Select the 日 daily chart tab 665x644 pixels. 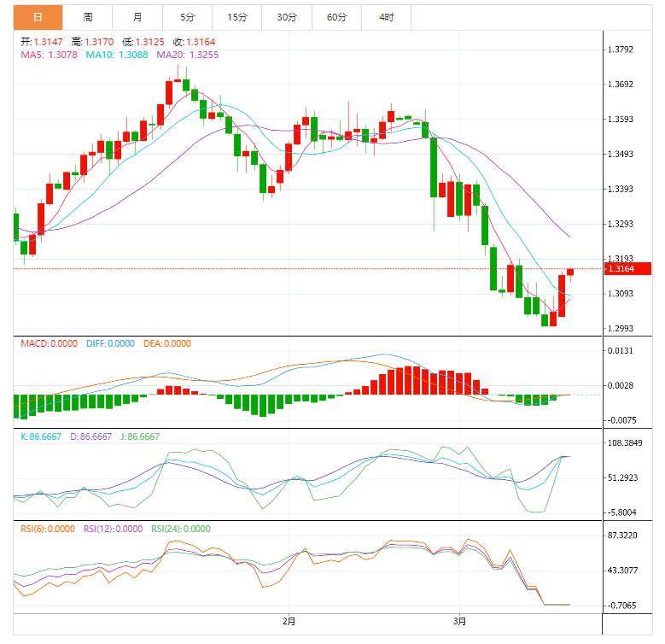pos(38,17)
